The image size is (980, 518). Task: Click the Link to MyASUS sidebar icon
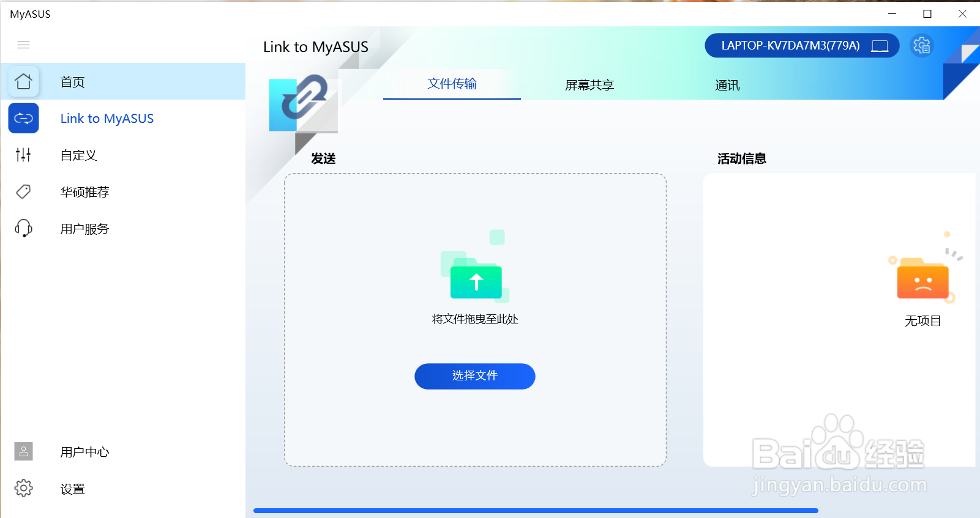(23, 118)
